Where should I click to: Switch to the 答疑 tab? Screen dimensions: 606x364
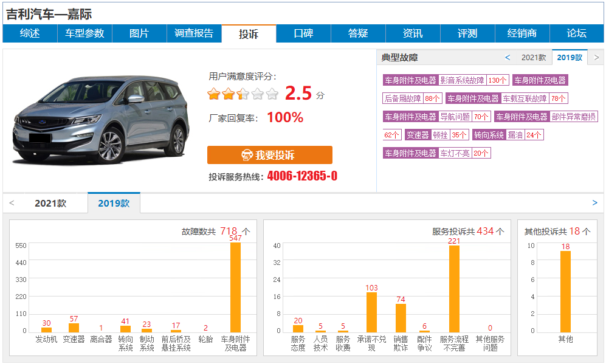(358, 33)
